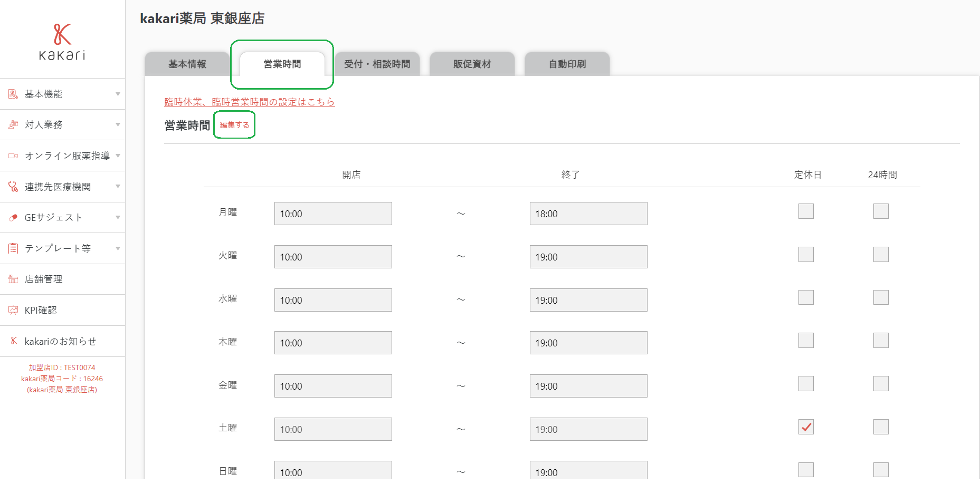Toggle 24時間 checkbox for 日曜

[881, 470]
